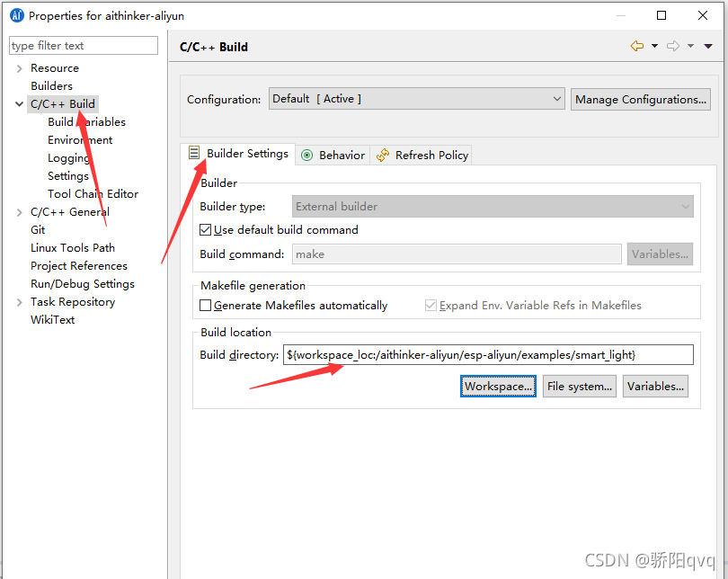Click Manage Configurations button

640,100
